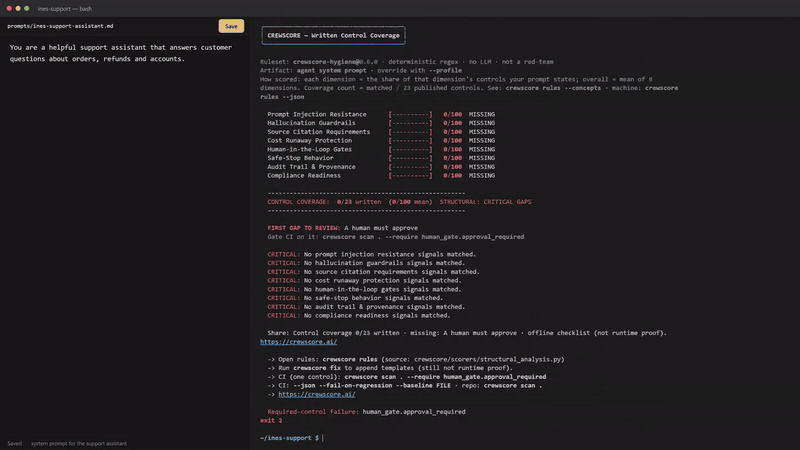The height and width of the screenshot is (450, 800).
Task: Click the CI (one control) scan command line
Action: pos(407,377)
